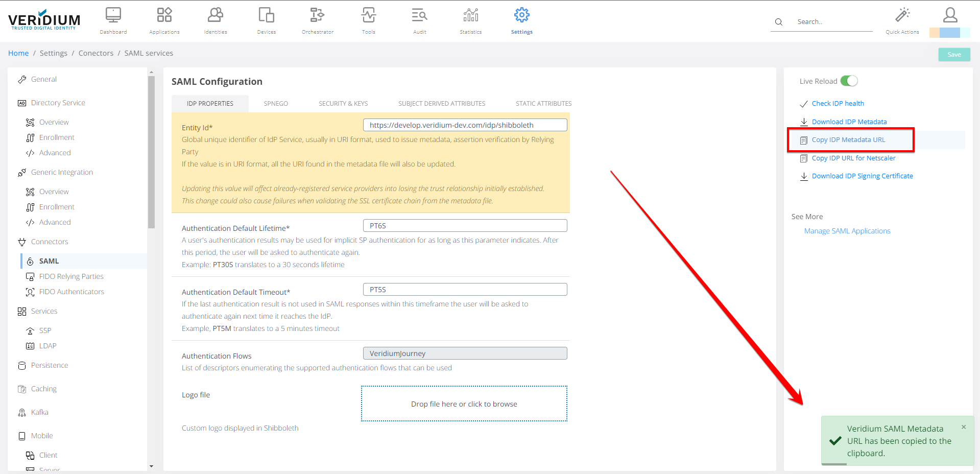Switch to the Security & Keys tab

click(343, 104)
